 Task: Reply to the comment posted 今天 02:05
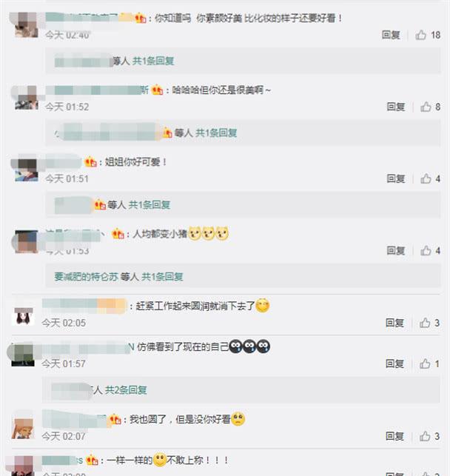(394, 323)
